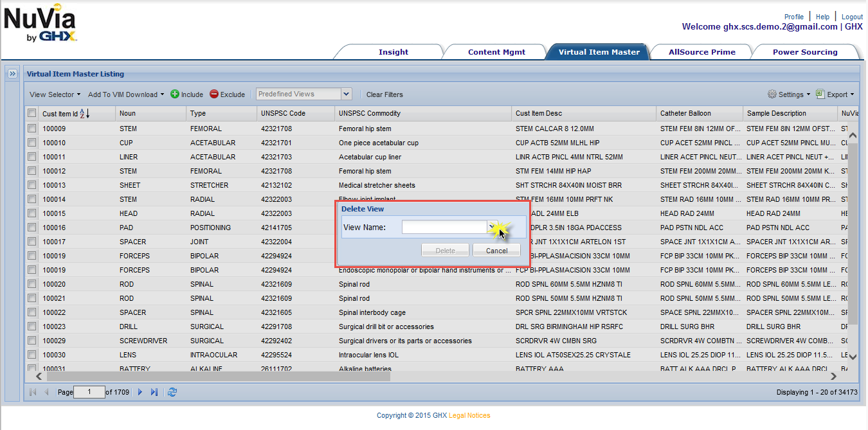The height and width of the screenshot is (430, 868).
Task: Expand the collapsed left side panel
Action: pyautogui.click(x=12, y=74)
